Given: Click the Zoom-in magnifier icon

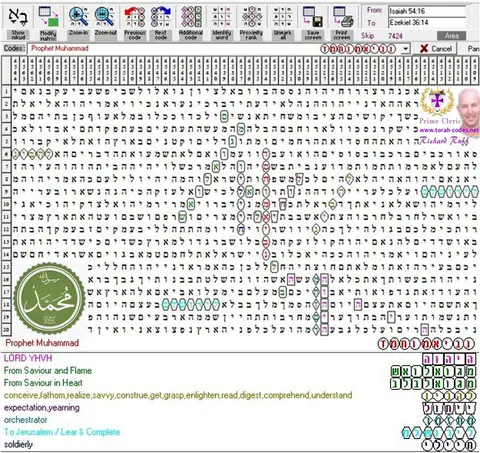Looking at the screenshot, I should (78, 17).
